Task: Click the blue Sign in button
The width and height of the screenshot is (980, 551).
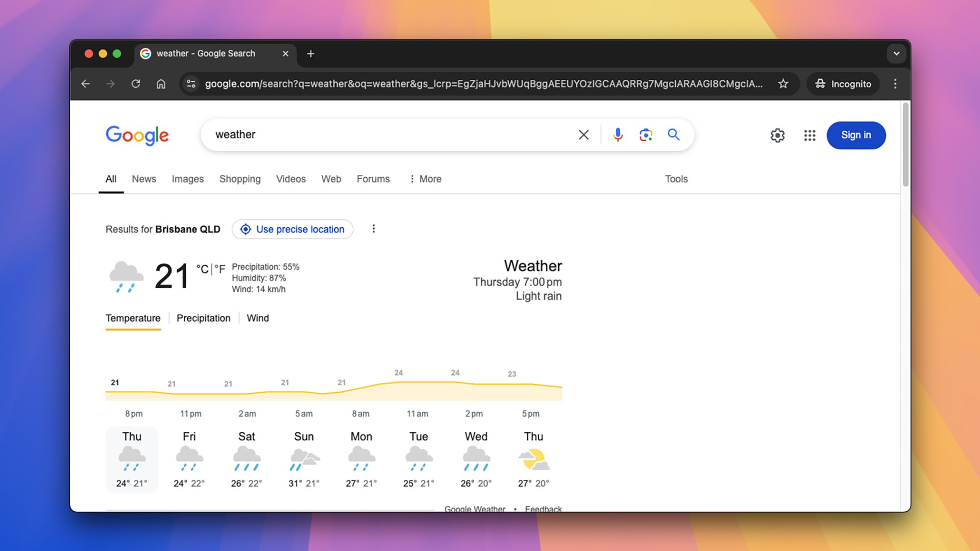Action: coord(856,135)
